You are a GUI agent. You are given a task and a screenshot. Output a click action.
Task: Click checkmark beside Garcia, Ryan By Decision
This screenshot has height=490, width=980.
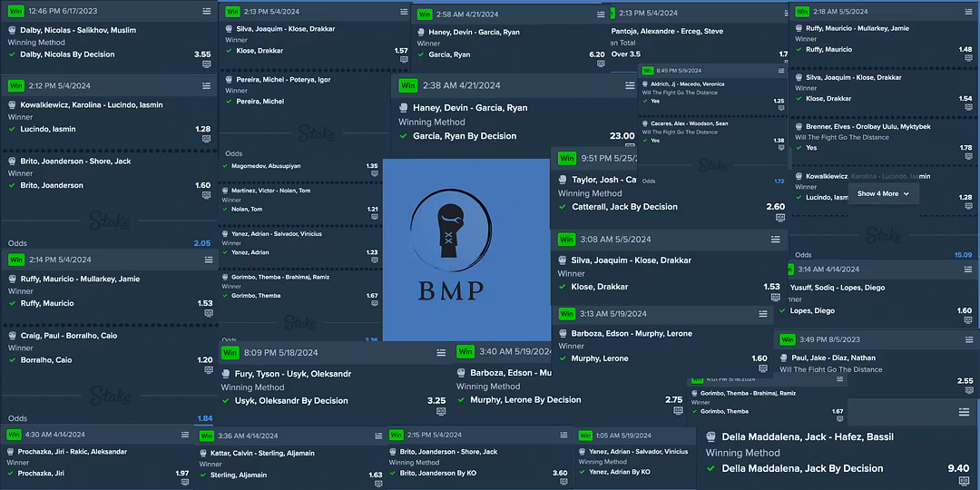pos(404,136)
